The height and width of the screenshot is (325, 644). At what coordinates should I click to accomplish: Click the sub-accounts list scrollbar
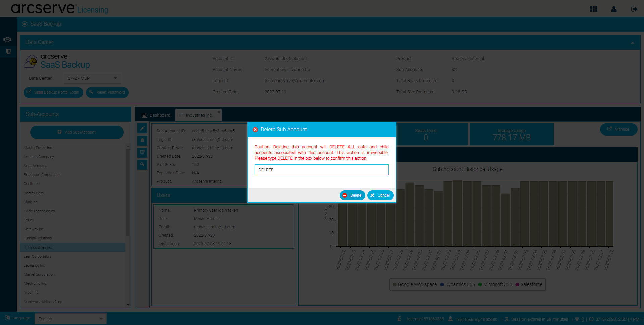128,193
